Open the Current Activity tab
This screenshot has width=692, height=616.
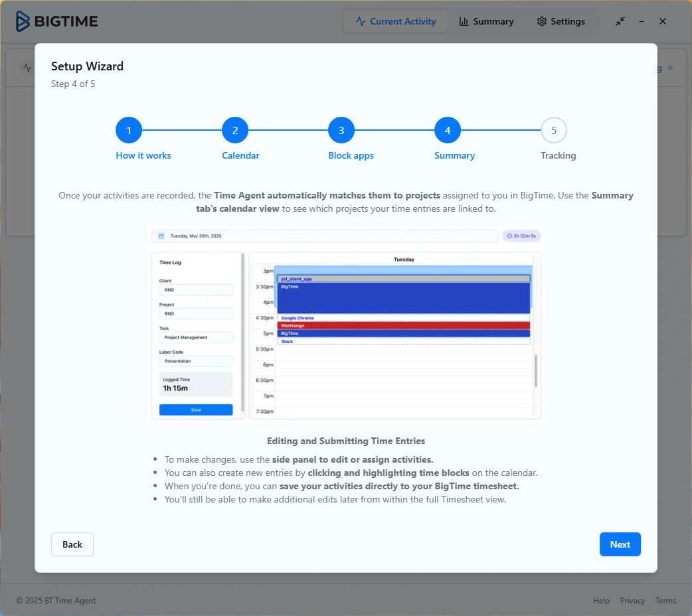click(x=395, y=21)
